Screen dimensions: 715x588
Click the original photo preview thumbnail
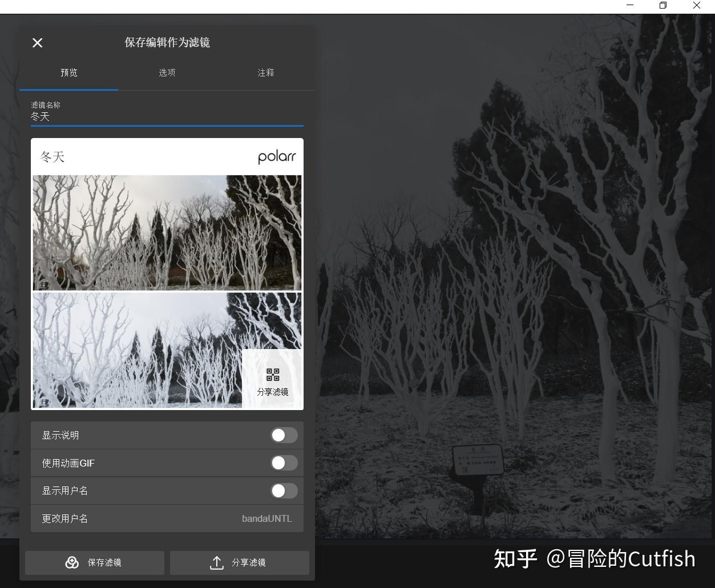[x=167, y=233]
